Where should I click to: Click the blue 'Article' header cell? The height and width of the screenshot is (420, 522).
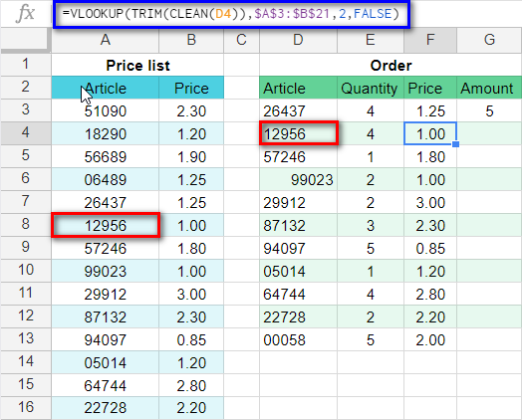pos(106,88)
